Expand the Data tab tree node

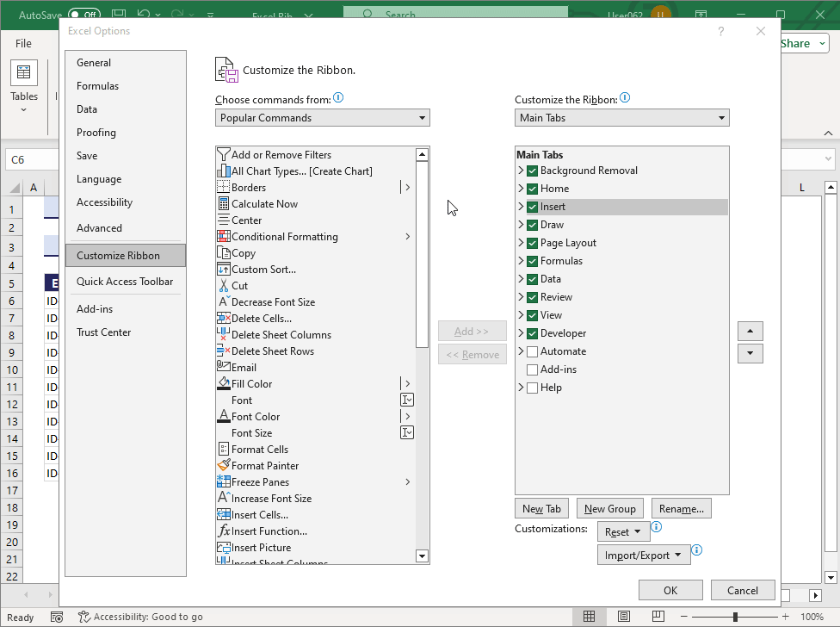(x=520, y=279)
